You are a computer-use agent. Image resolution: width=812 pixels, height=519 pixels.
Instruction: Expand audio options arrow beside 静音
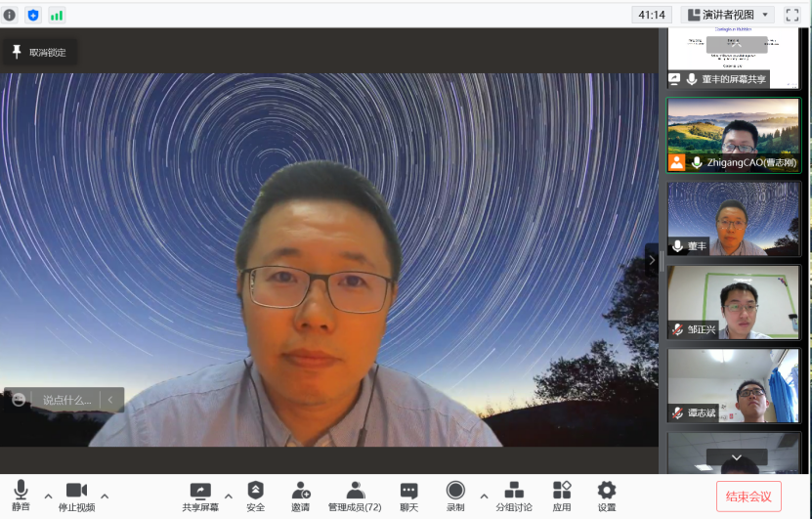pyautogui.click(x=48, y=497)
